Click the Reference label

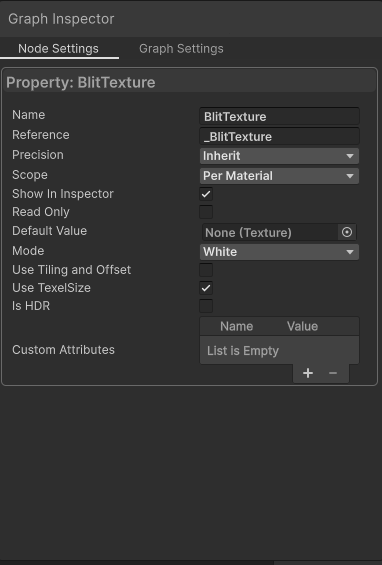(x=41, y=135)
